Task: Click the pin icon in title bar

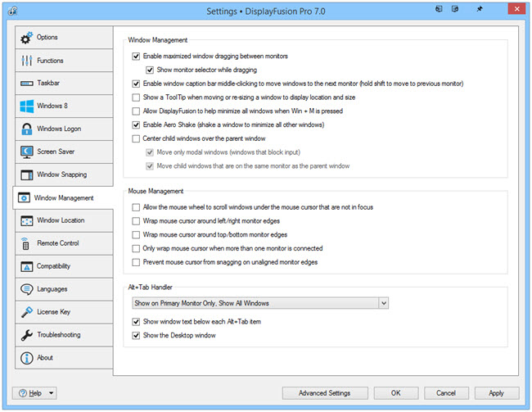Action: point(480,9)
